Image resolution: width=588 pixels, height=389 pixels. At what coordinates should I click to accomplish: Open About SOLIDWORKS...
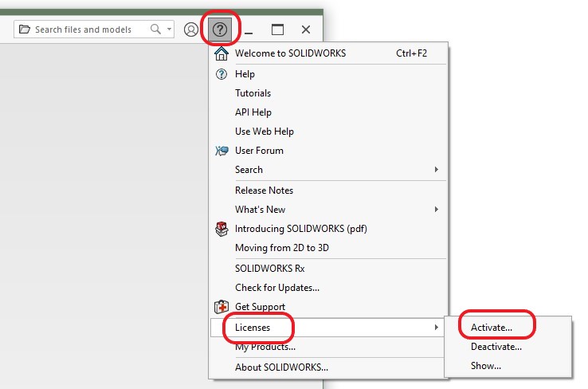[x=328, y=367]
